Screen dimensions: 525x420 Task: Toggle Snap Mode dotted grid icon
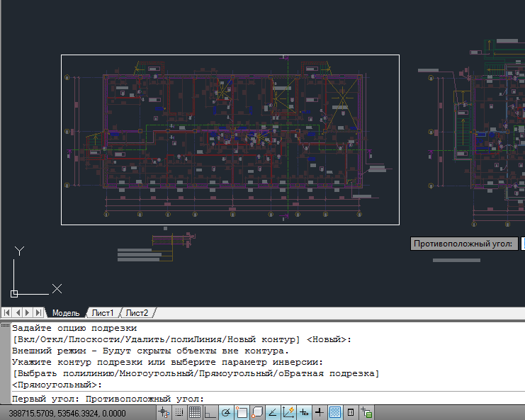(179, 412)
